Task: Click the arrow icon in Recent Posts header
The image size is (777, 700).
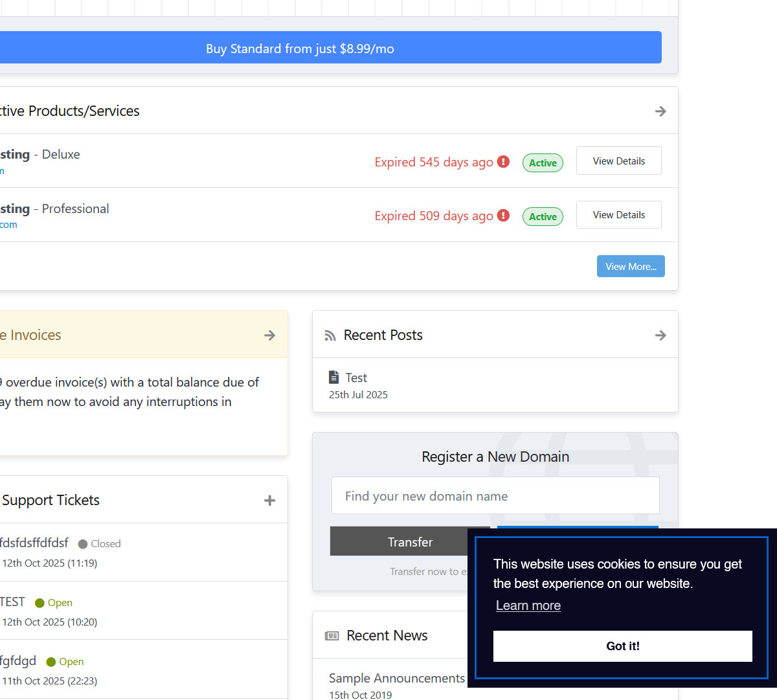Action: click(660, 335)
